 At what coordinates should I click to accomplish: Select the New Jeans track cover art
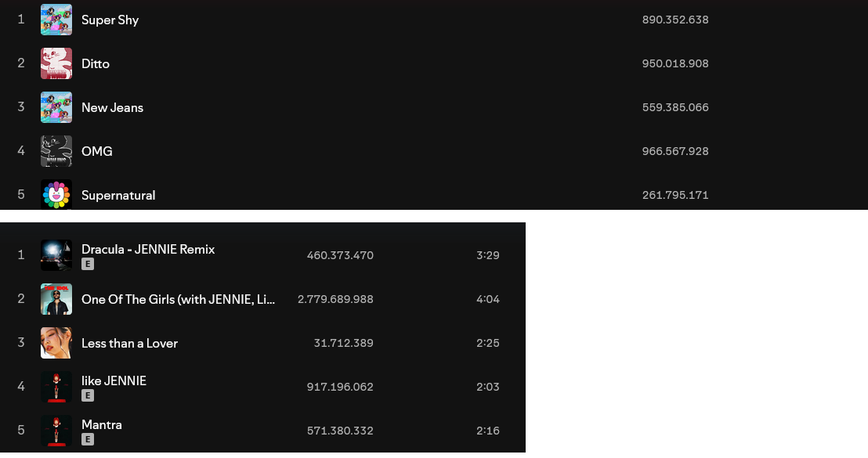(x=56, y=107)
